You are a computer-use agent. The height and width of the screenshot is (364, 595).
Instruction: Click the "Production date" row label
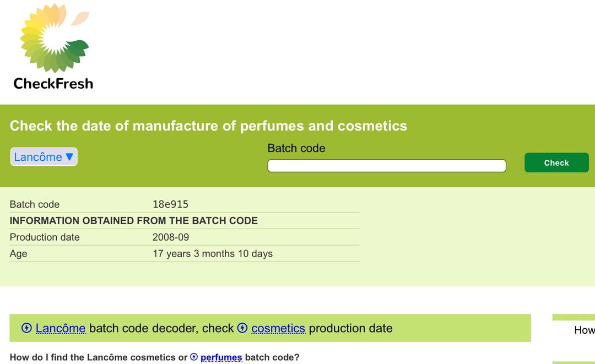click(45, 237)
